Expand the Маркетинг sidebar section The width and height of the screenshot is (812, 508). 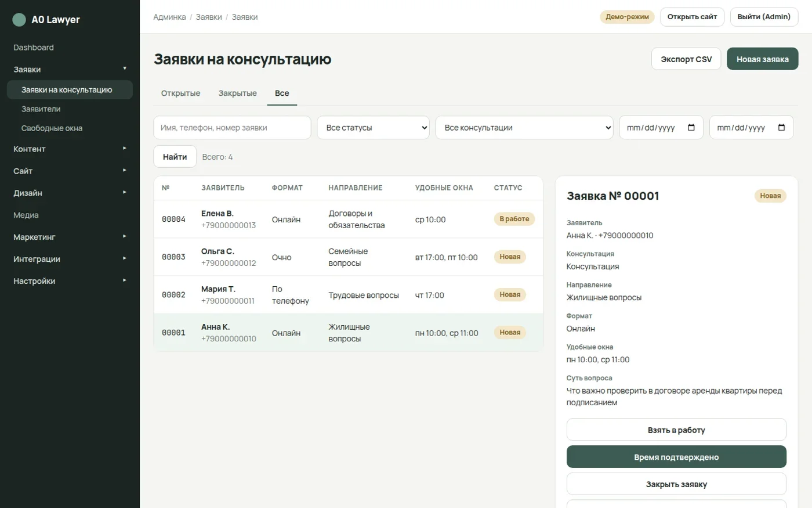click(x=70, y=237)
